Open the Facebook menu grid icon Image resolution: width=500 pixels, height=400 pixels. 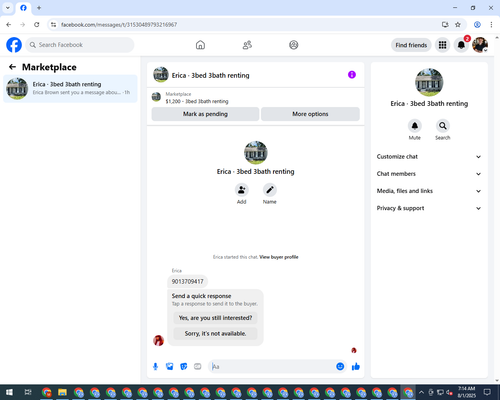[442, 45]
